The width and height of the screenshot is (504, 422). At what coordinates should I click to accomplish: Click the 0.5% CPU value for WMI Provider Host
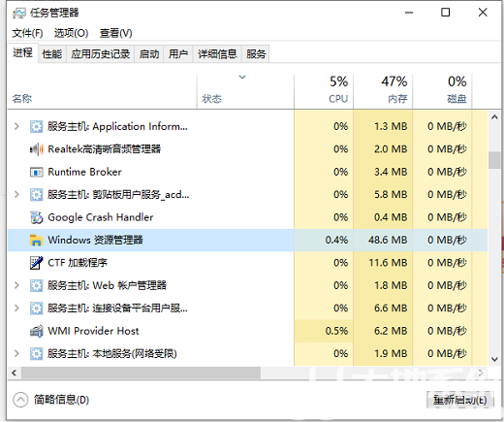click(336, 331)
